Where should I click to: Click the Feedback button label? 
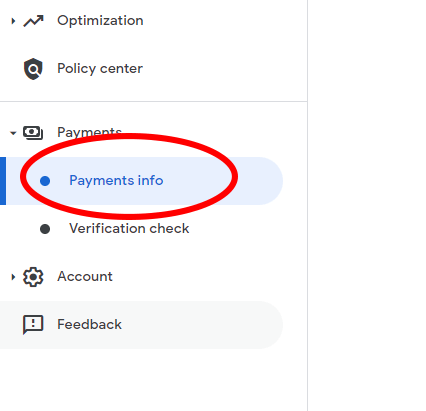[89, 324]
